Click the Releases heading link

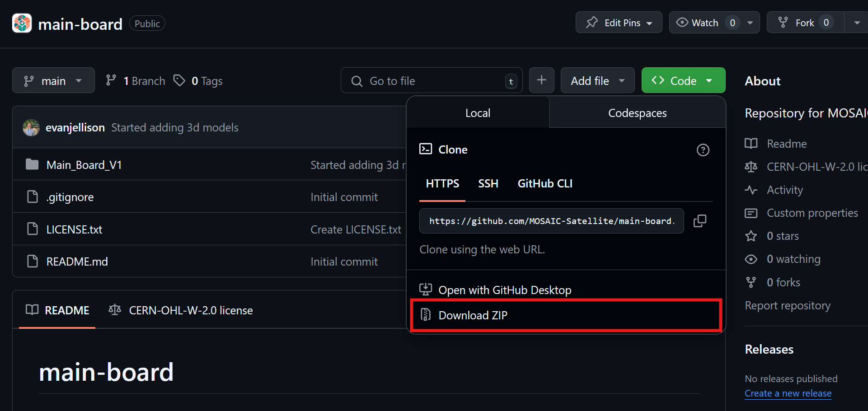click(769, 349)
